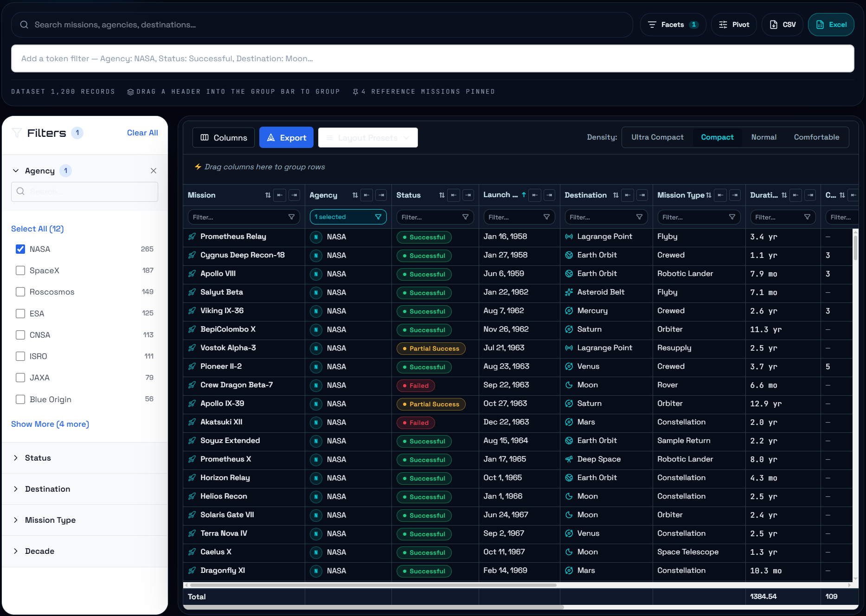Open the Columns chooser

tap(224, 138)
